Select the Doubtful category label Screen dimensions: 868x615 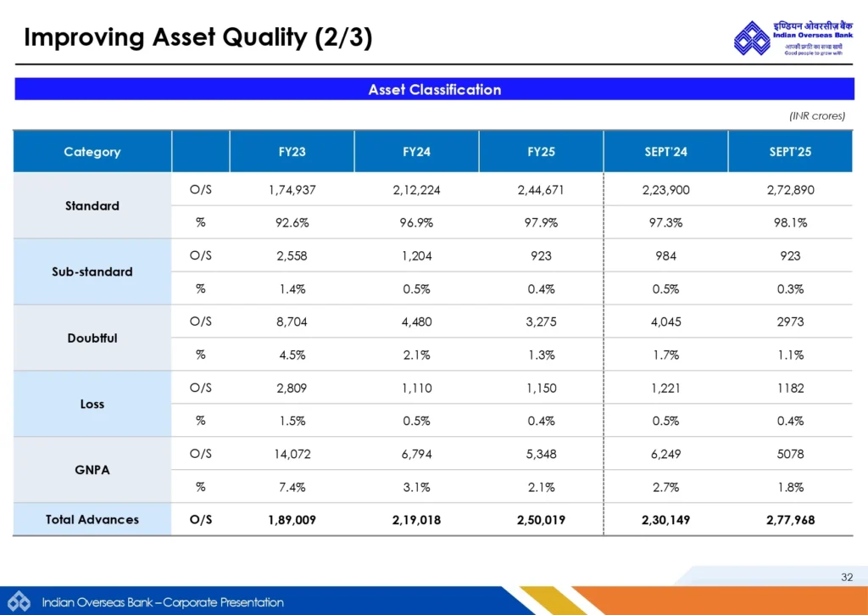click(x=92, y=338)
